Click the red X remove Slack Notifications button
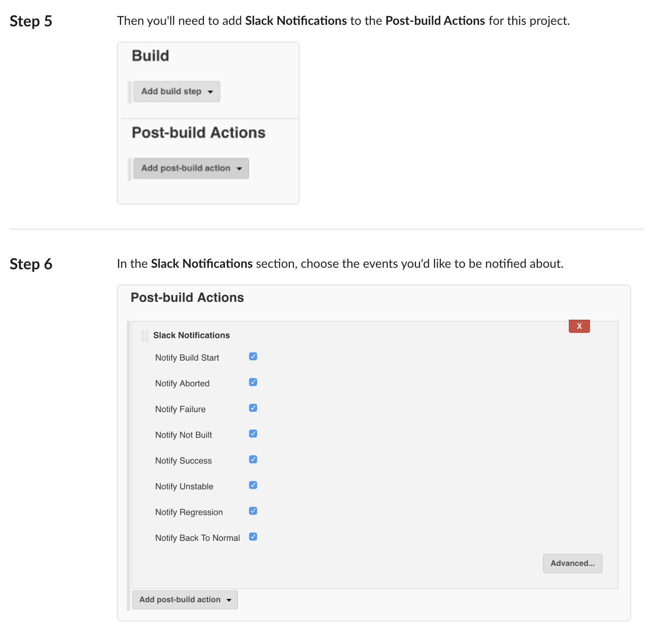This screenshot has width=657, height=644. 579,326
